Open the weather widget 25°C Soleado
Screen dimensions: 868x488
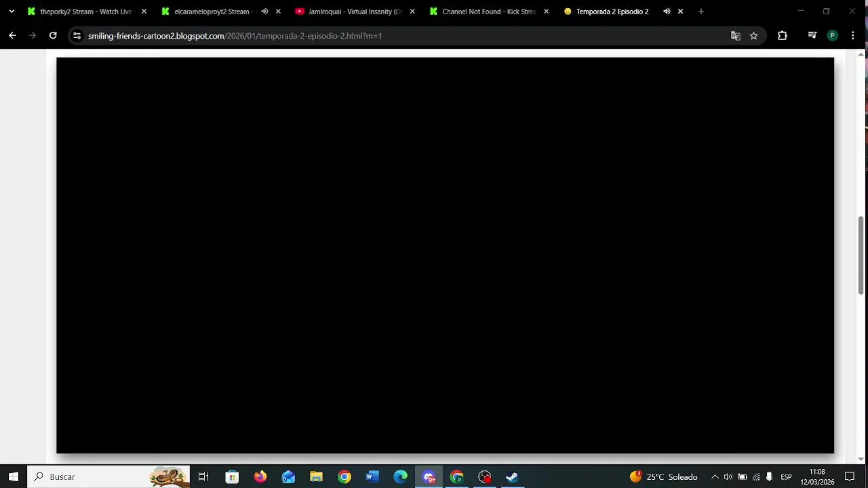pyautogui.click(x=663, y=476)
